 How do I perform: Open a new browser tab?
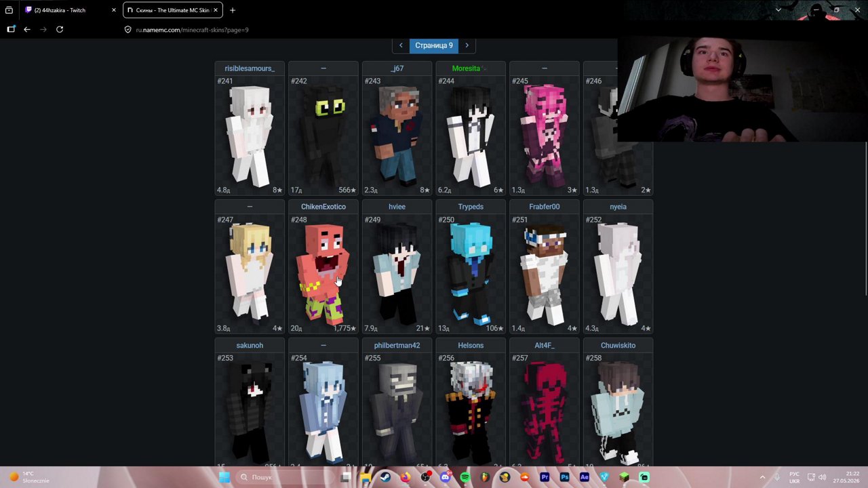tap(233, 10)
